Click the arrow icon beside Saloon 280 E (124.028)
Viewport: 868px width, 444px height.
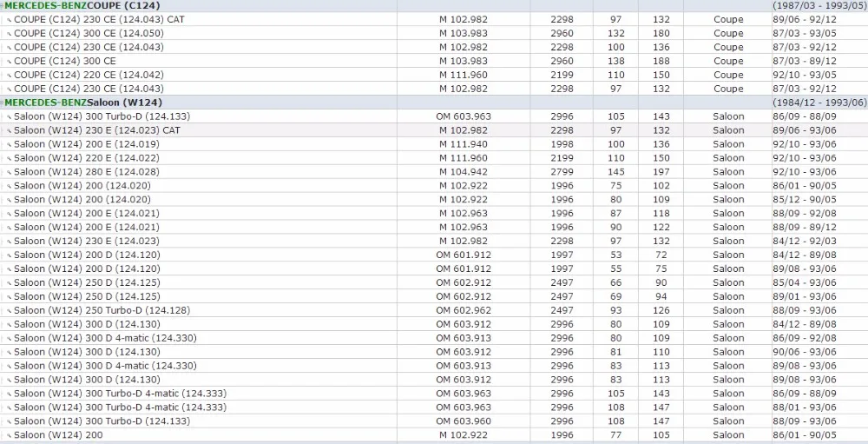point(9,172)
